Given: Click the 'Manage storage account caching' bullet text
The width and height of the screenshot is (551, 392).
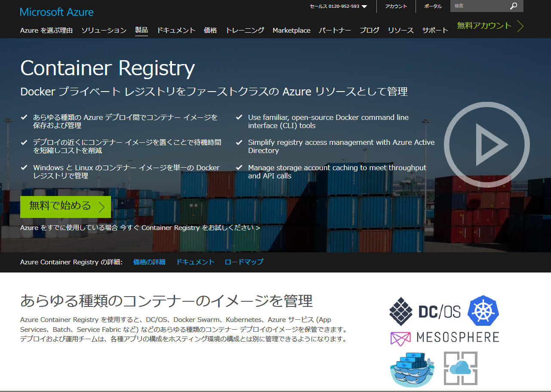Looking at the screenshot, I should pyautogui.click(x=337, y=171).
